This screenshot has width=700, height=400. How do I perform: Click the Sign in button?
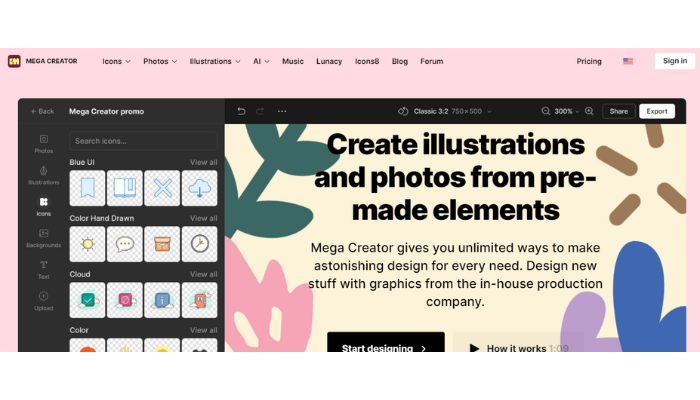(675, 61)
